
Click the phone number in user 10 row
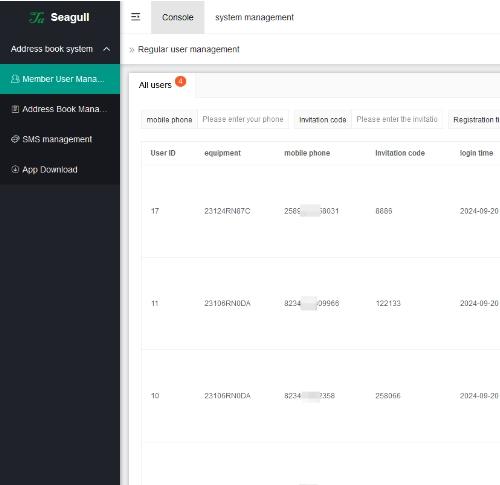[x=309, y=396]
